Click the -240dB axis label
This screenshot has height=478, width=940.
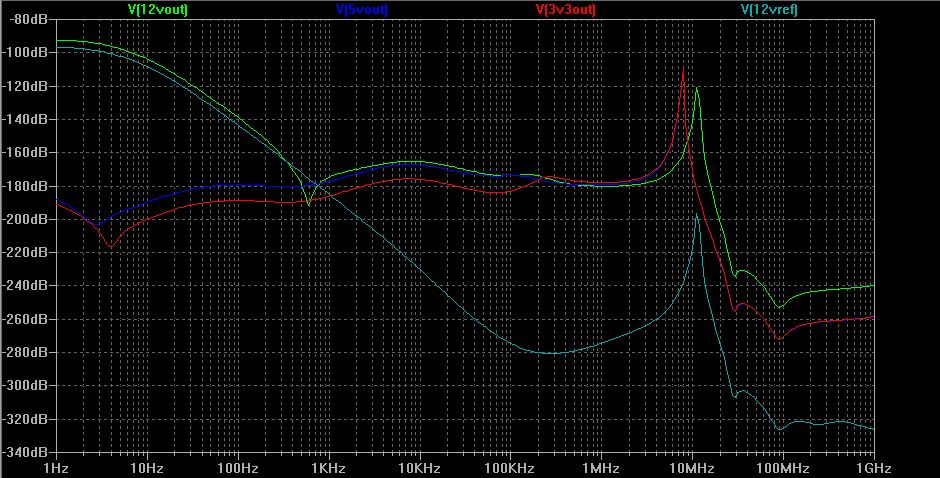click(x=25, y=285)
